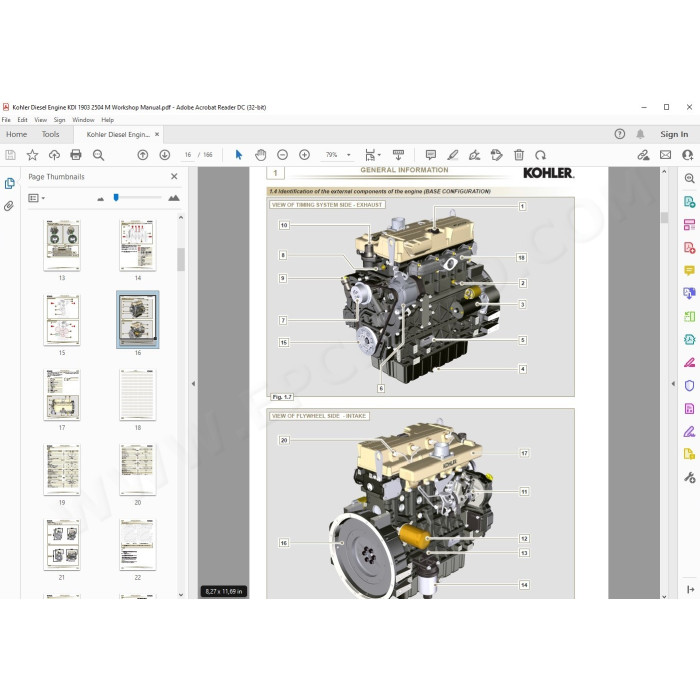
Task: Switch to the Home tab
Action: pos(17,134)
